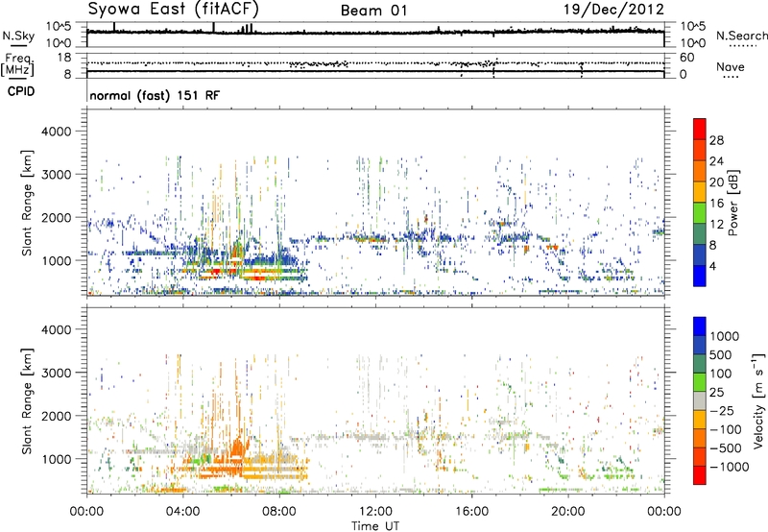Click the 'Time UT' axis title
This screenshot has width=768, height=532.
(375, 526)
